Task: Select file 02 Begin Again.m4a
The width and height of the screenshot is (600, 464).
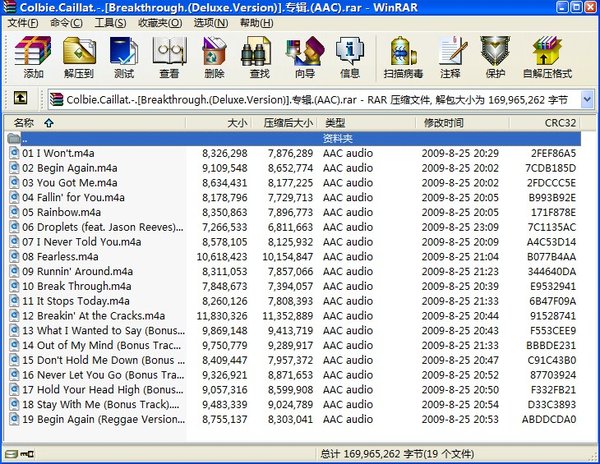Action: click(x=70, y=168)
